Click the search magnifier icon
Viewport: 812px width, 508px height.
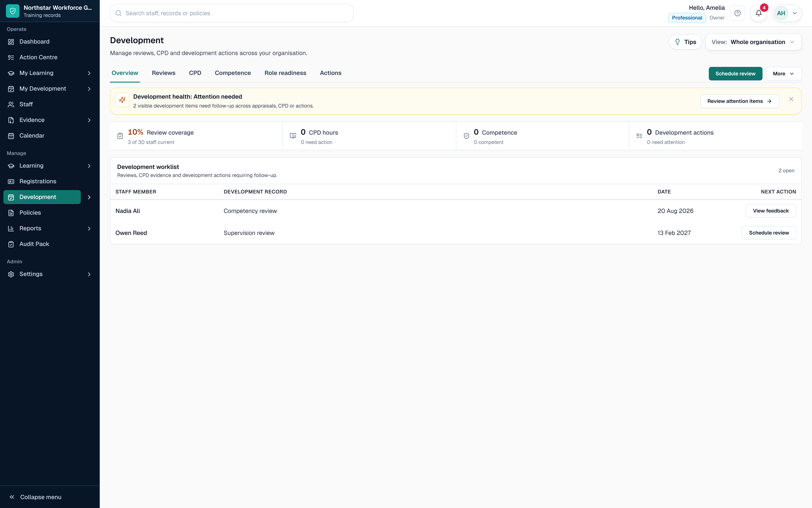[x=118, y=13]
